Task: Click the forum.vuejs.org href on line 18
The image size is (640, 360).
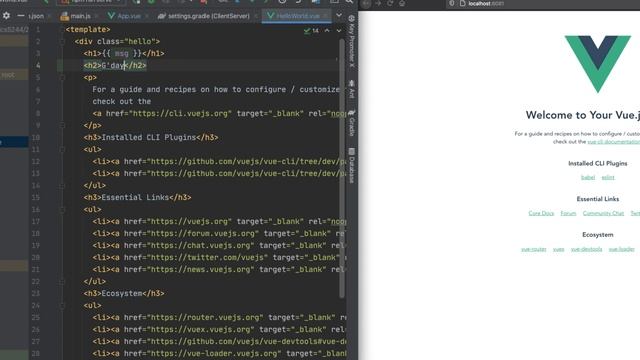Action: point(203,233)
